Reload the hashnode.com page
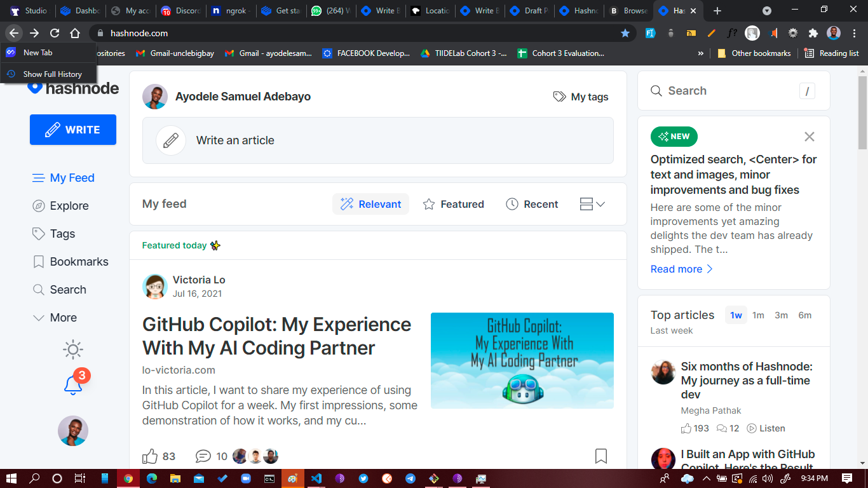Screen dimensions: 868x488 pyautogui.click(x=55, y=33)
